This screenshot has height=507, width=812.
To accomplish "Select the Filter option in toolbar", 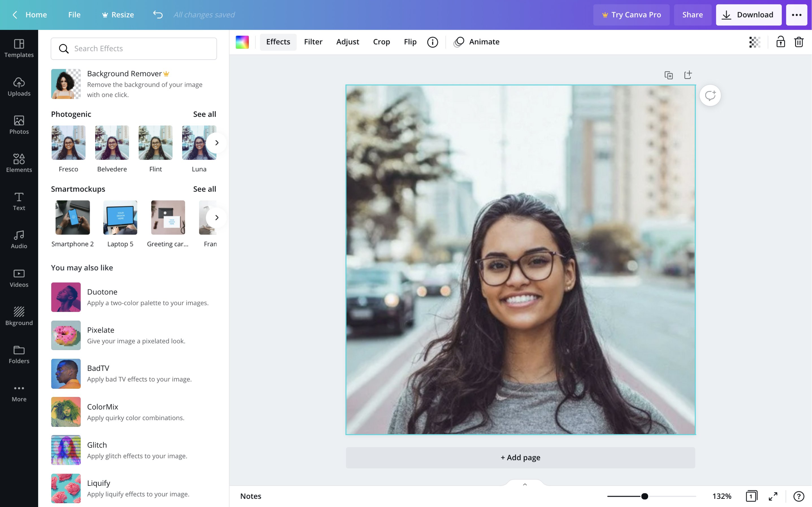I will (x=313, y=41).
